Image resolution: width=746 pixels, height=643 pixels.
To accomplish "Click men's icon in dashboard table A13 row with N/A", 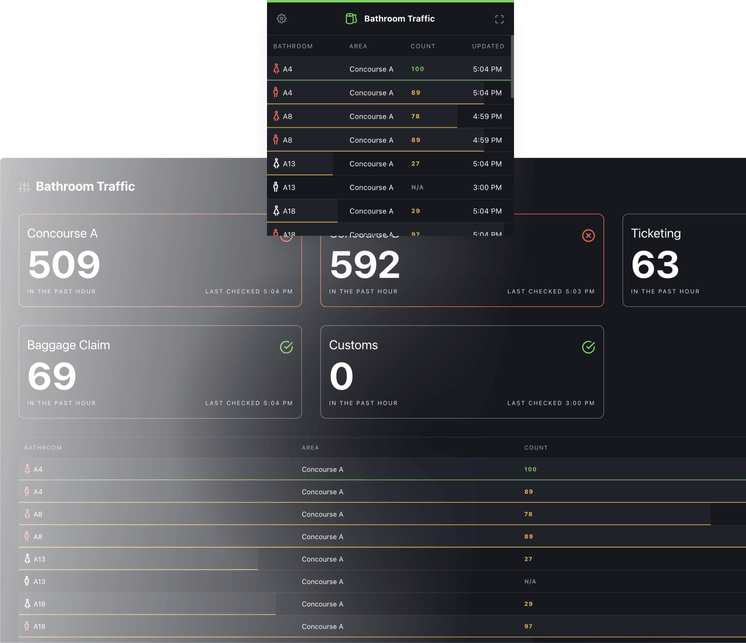I will tap(27, 581).
